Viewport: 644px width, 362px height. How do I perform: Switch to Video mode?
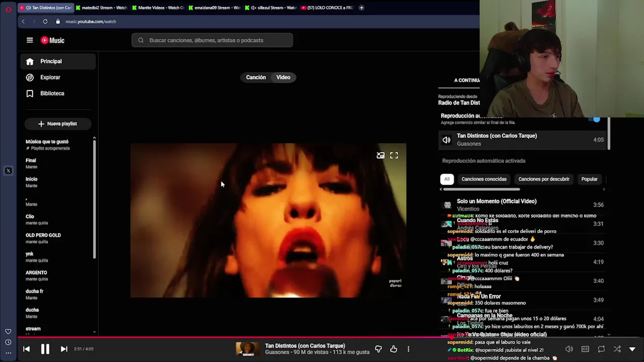coord(283,77)
